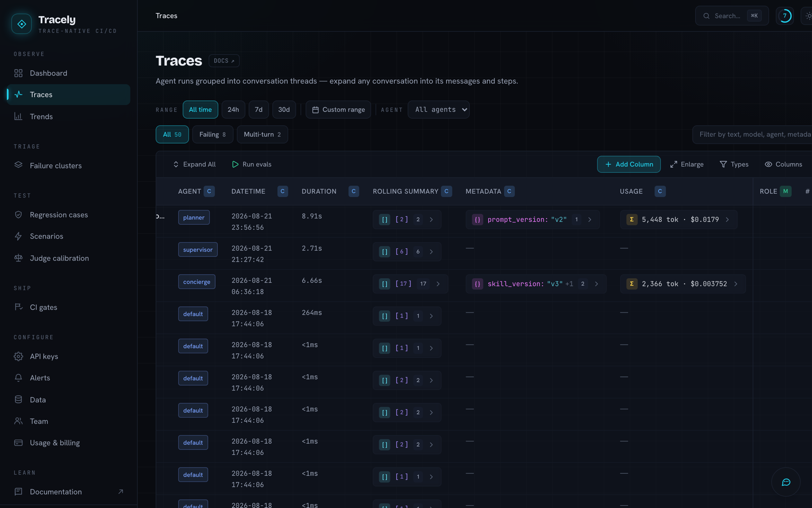Click the default tag in 264ms row
The image size is (812, 508).
[193, 314]
